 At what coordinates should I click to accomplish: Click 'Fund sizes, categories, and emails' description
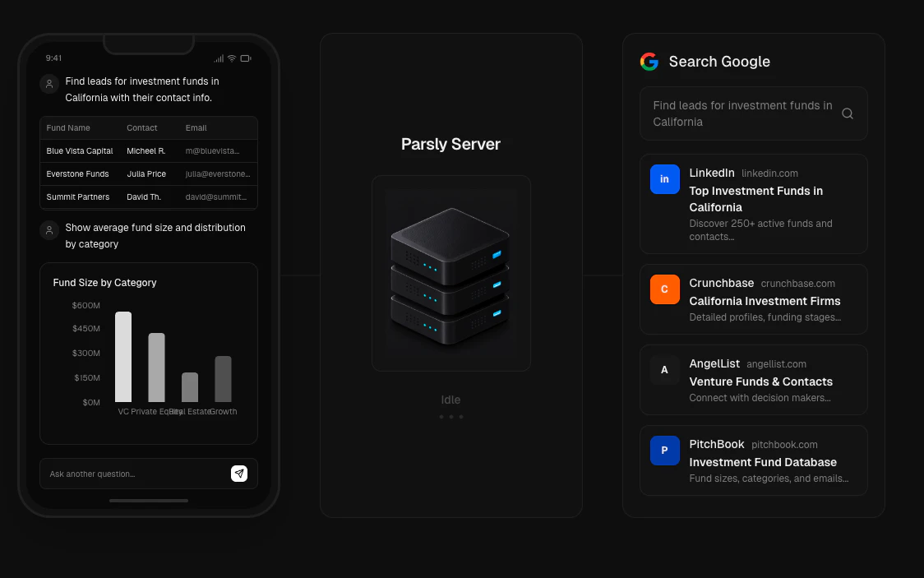pyautogui.click(x=769, y=479)
